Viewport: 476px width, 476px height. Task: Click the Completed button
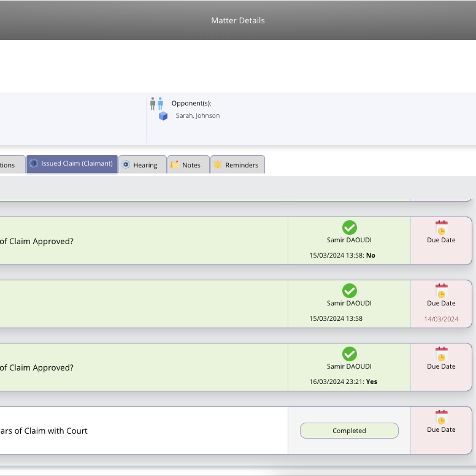349,431
